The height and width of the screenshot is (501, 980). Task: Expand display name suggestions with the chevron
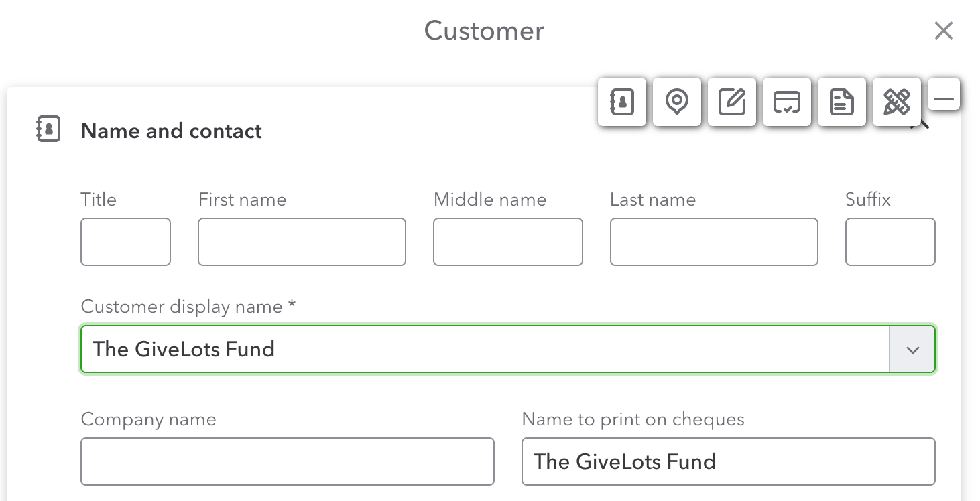point(912,349)
